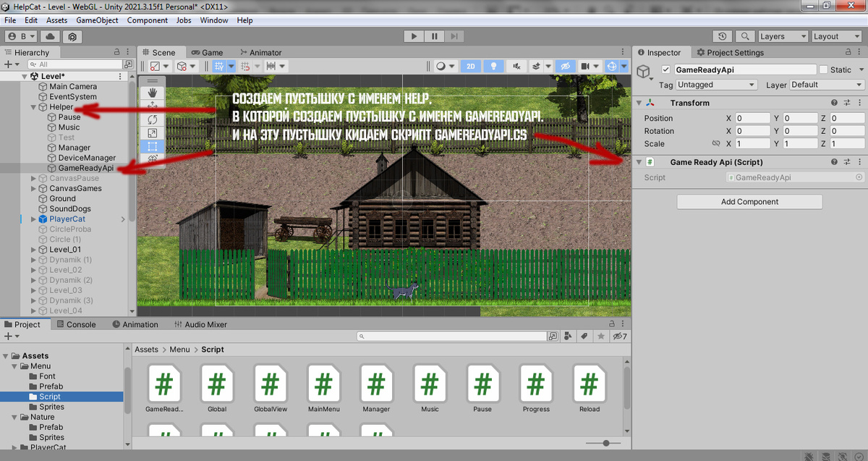Click the Position X input field

[752, 118]
